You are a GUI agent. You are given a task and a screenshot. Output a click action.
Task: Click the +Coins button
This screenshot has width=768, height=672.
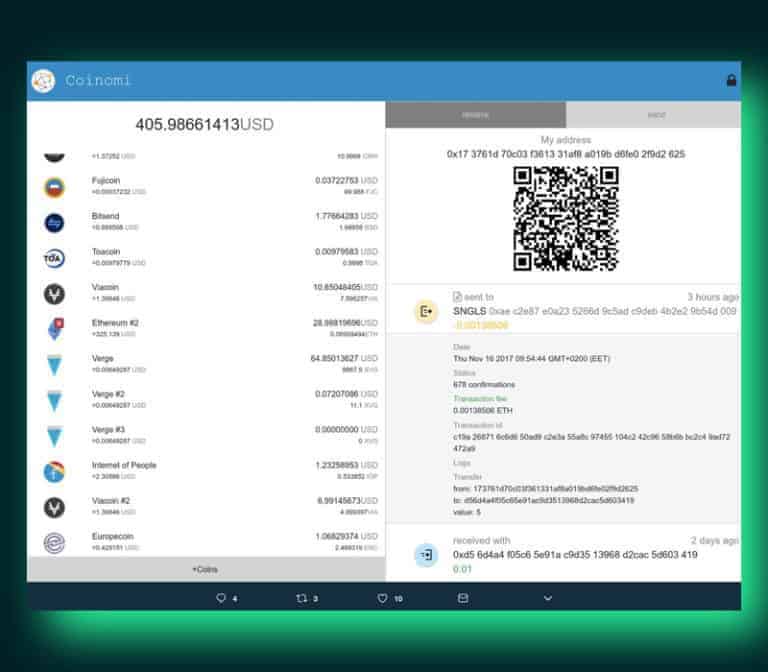206,569
